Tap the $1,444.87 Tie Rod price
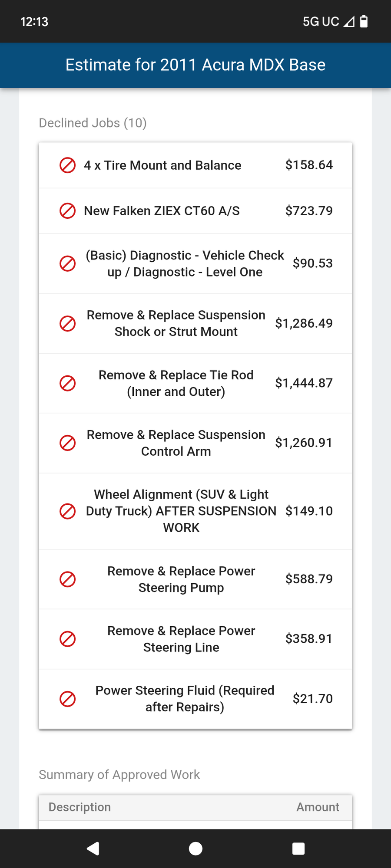This screenshot has width=391, height=868. coord(304,383)
